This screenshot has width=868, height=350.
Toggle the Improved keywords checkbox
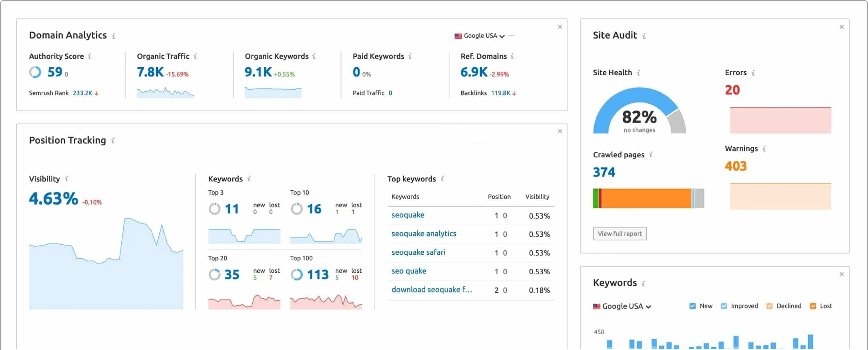[x=724, y=306]
